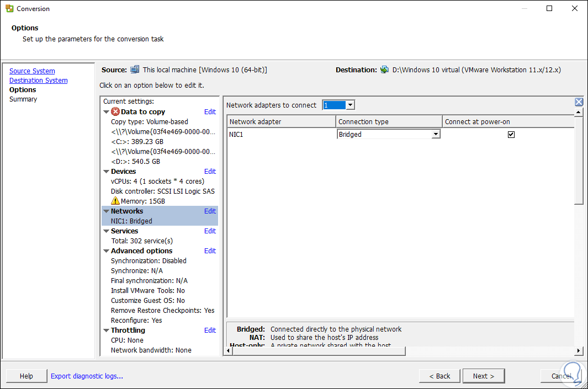The image size is (588, 389).
Task: Click the Help button
Action: click(x=27, y=376)
